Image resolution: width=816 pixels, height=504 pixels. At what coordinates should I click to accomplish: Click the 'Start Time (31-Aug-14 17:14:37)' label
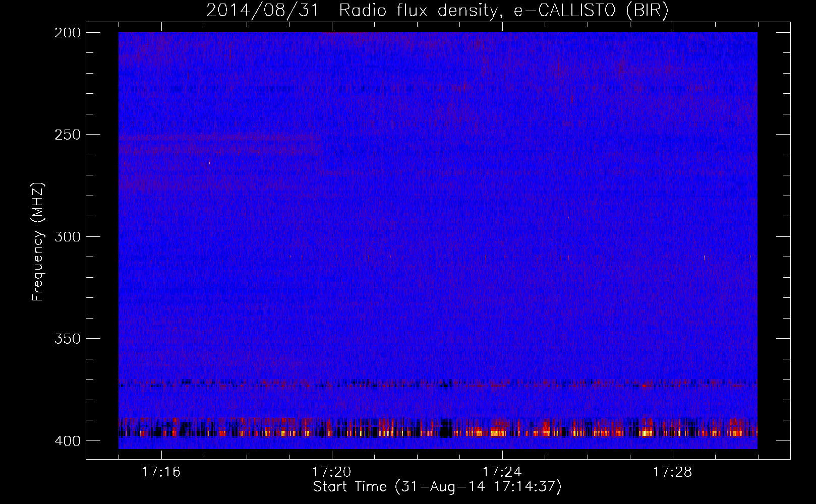pos(437,487)
